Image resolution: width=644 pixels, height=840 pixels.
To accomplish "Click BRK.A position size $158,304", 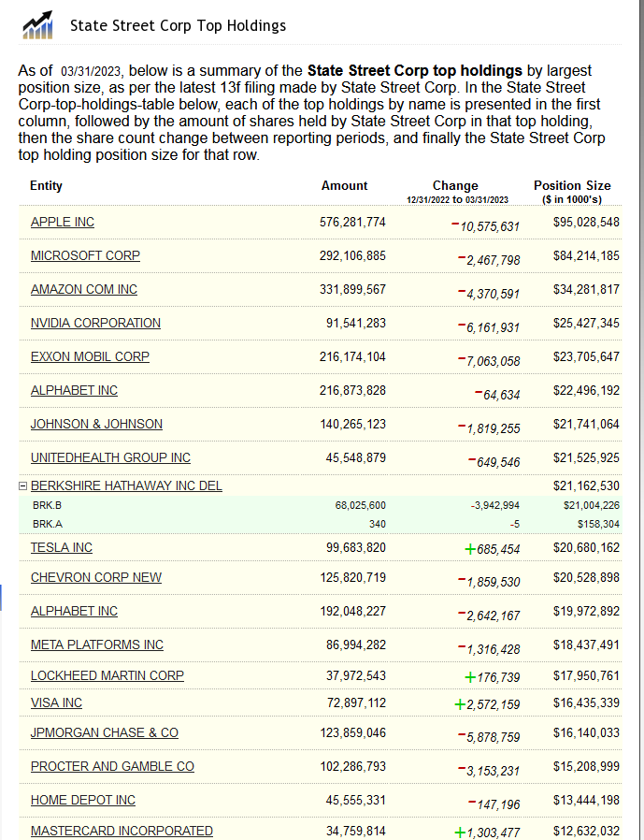I will (598, 524).
